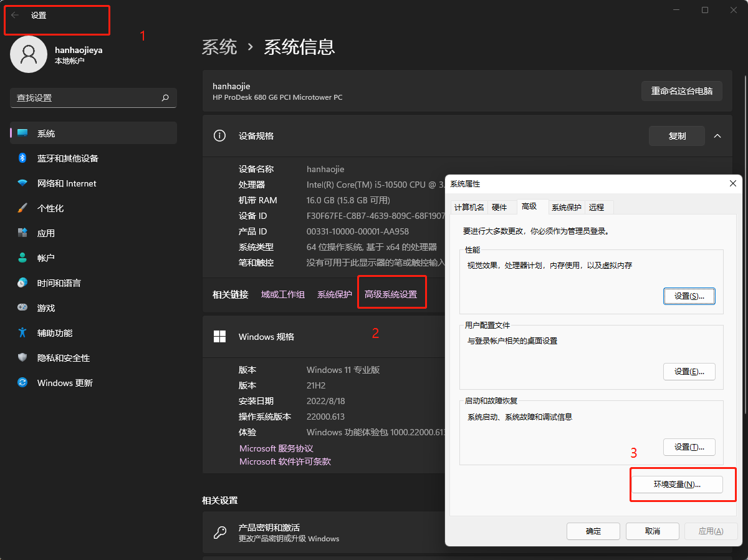
Task: Switch to the 计算机名 tab
Action: pyautogui.click(x=469, y=208)
